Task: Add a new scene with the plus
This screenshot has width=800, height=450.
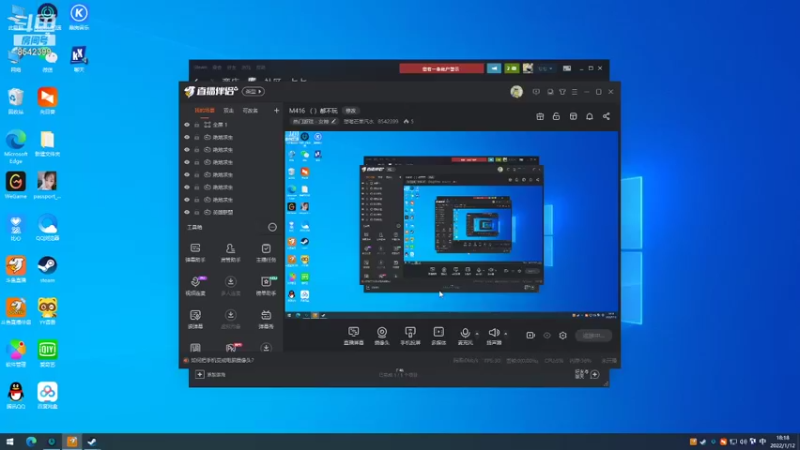Action: [276, 110]
